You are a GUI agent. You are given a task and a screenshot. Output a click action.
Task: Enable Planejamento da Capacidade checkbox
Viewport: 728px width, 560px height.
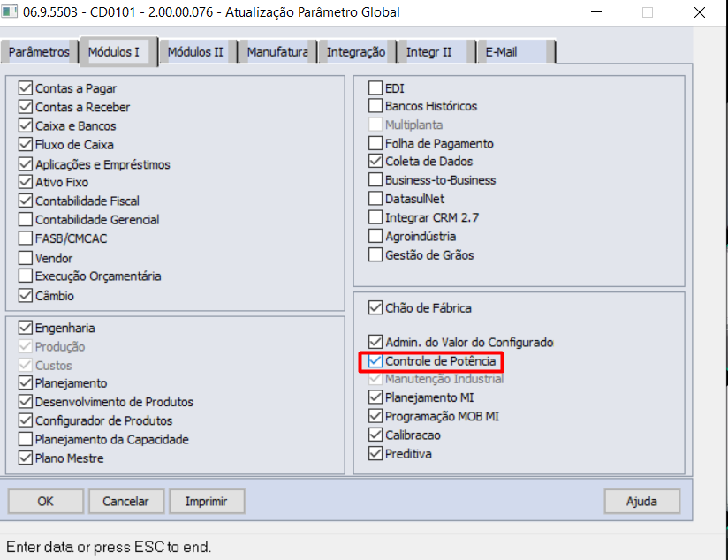point(26,439)
